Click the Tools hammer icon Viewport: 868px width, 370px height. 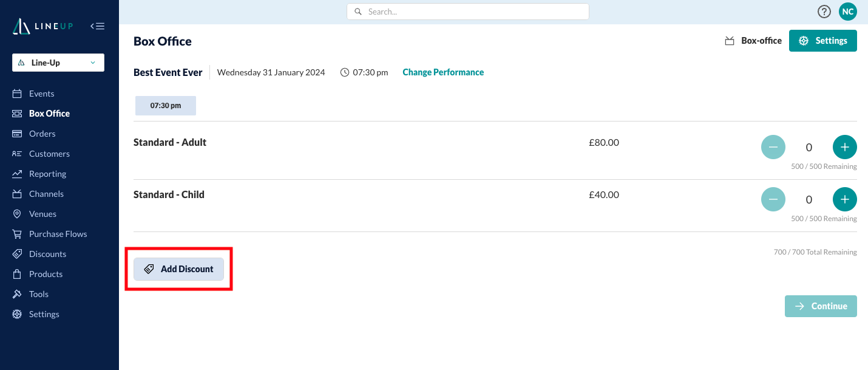click(x=17, y=294)
